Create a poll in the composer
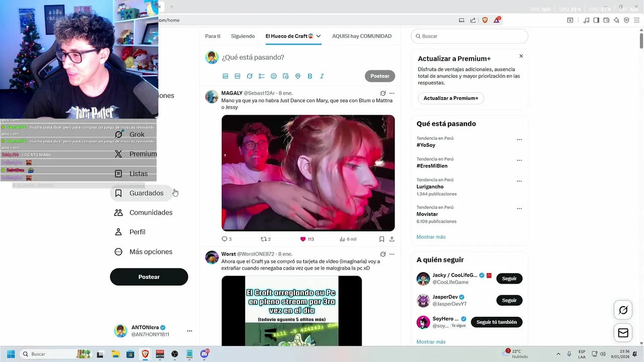The width and height of the screenshot is (644, 362). pyautogui.click(x=262, y=76)
